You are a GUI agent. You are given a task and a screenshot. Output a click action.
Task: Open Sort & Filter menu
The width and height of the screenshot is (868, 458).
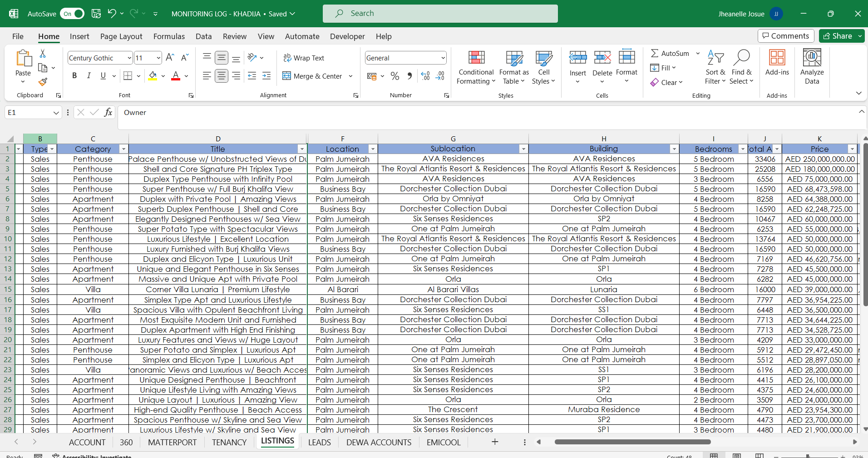[715, 67]
